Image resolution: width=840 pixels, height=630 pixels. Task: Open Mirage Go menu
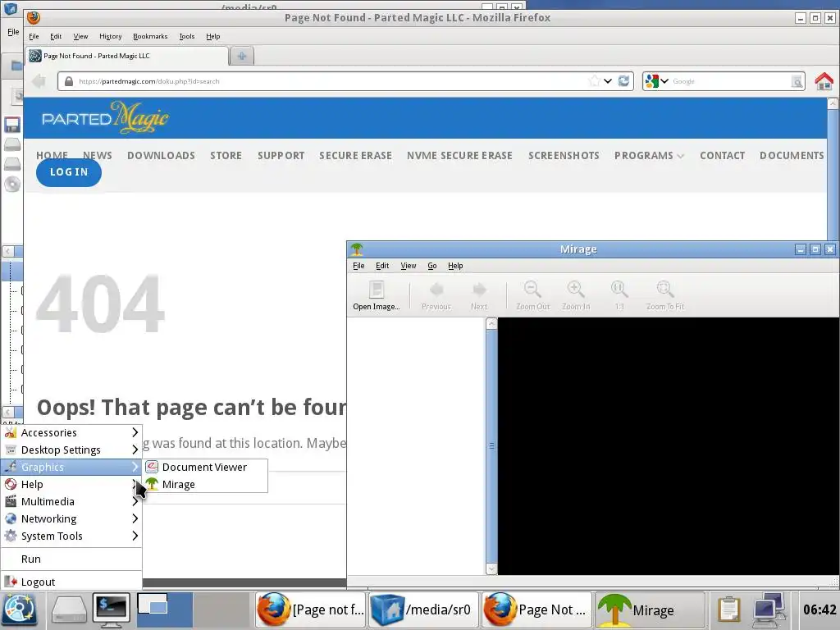click(x=431, y=266)
